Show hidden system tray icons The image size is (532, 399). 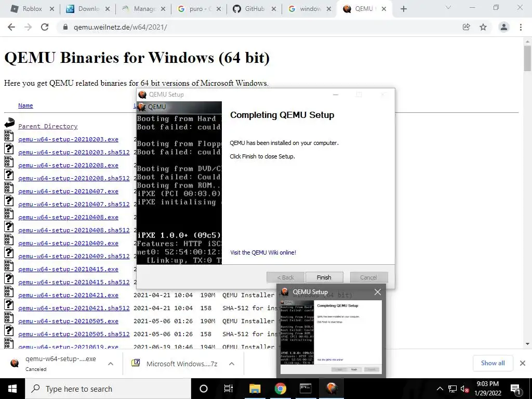[440, 389]
